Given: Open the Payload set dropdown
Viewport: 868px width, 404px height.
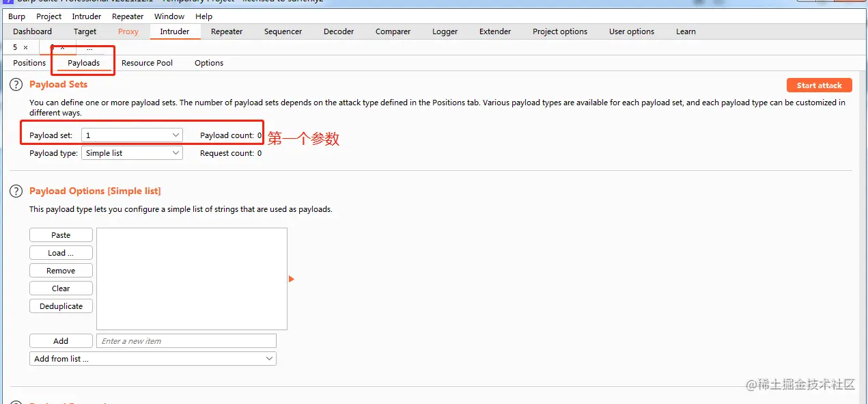Looking at the screenshot, I should click(x=132, y=135).
